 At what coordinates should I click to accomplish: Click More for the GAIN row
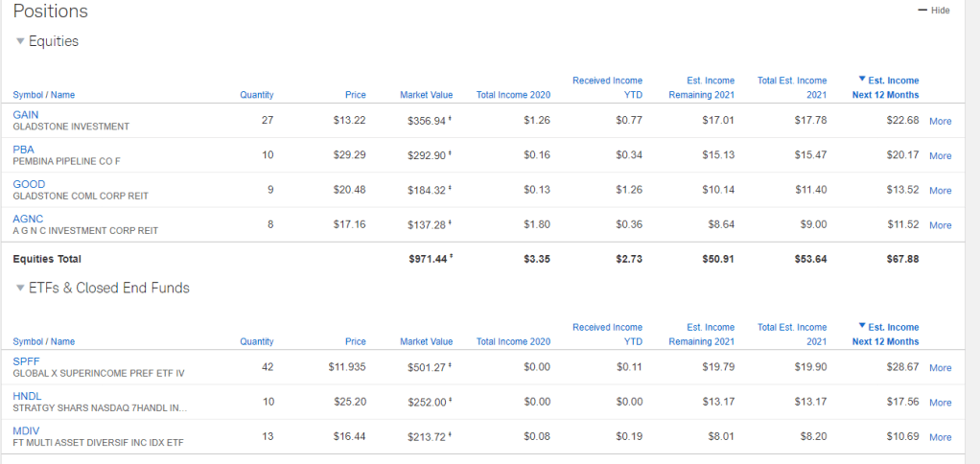940,122
